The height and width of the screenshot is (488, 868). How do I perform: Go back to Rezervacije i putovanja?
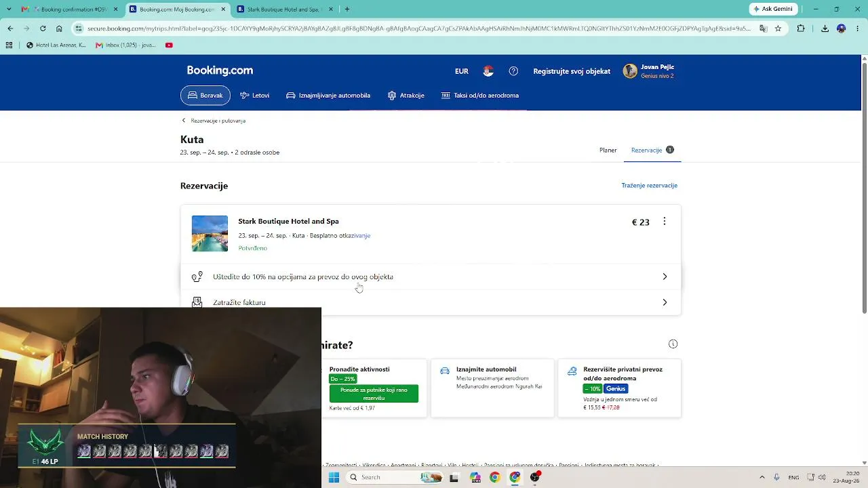[x=214, y=121]
